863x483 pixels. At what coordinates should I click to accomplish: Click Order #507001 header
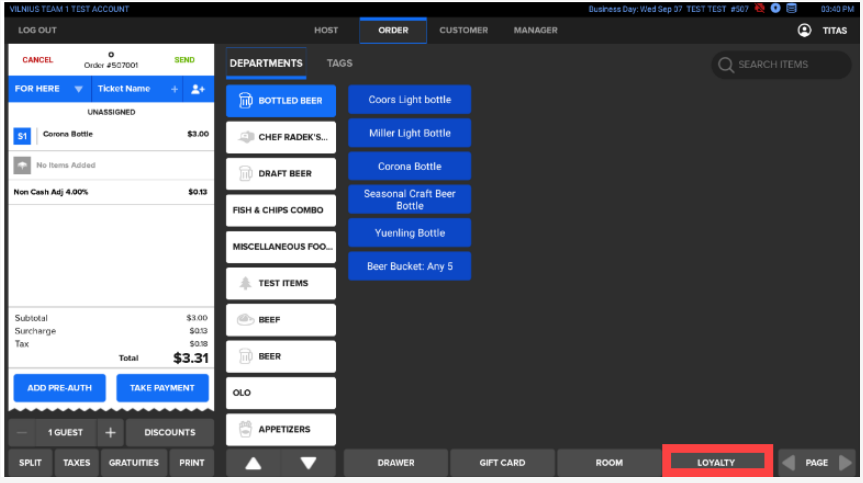point(111,65)
